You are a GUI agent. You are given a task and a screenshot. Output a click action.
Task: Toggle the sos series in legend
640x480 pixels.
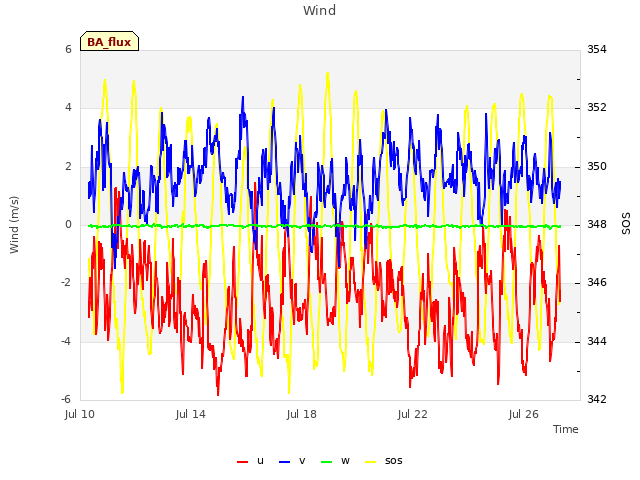point(383,461)
